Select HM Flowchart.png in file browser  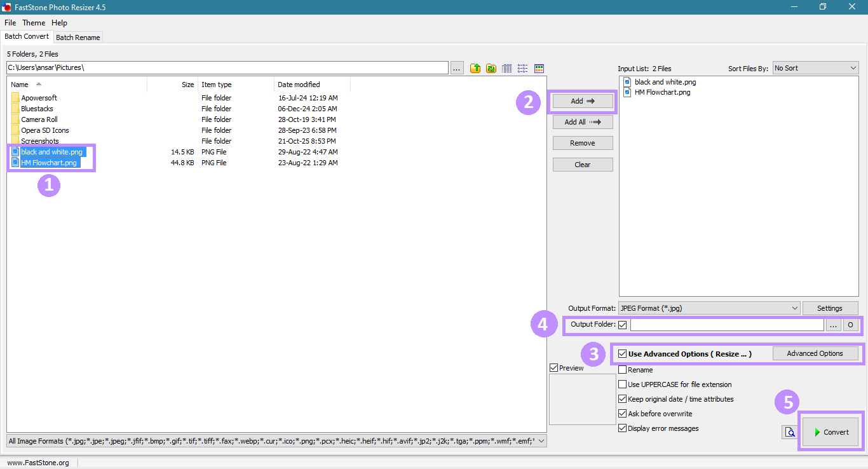(49, 163)
